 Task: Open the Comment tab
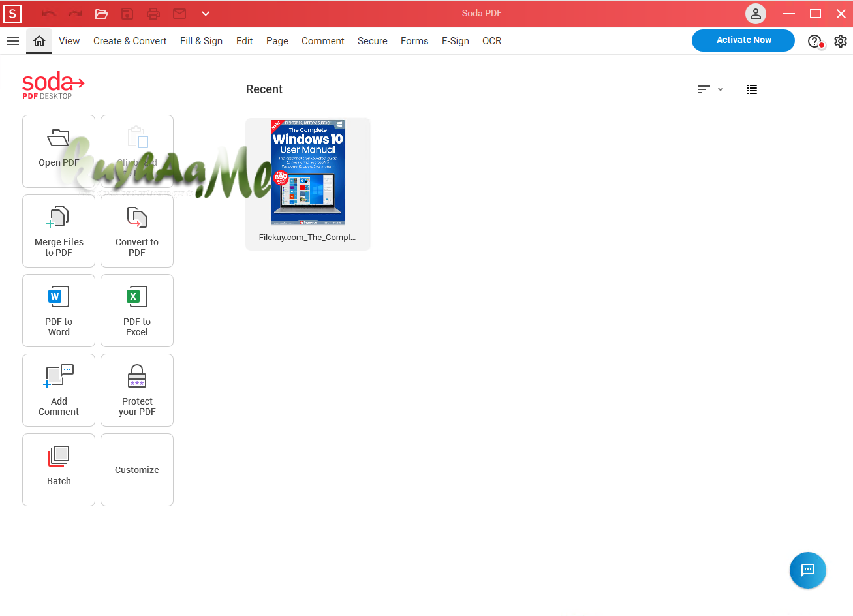323,41
